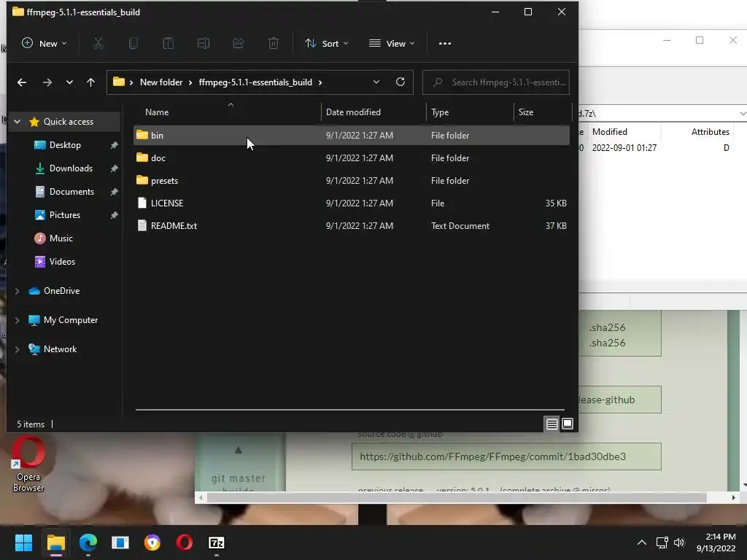
Task: Click the Delete trash can icon
Action: point(274,43)
